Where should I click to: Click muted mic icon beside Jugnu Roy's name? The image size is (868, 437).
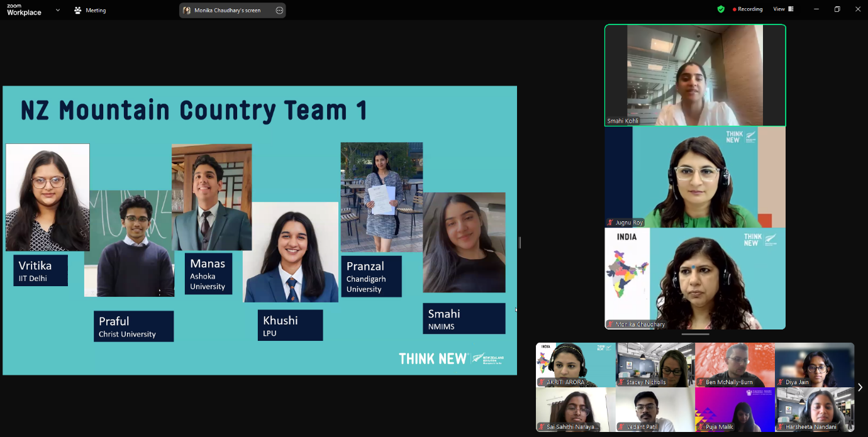[610, 223]
